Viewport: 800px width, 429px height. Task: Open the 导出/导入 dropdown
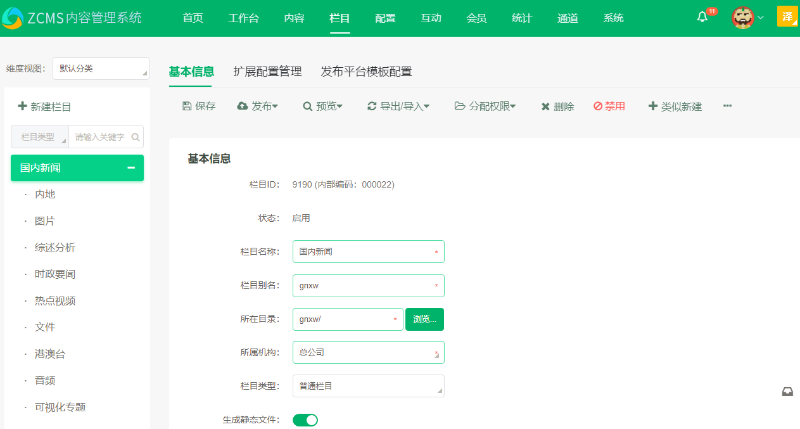tap(398, 106)
